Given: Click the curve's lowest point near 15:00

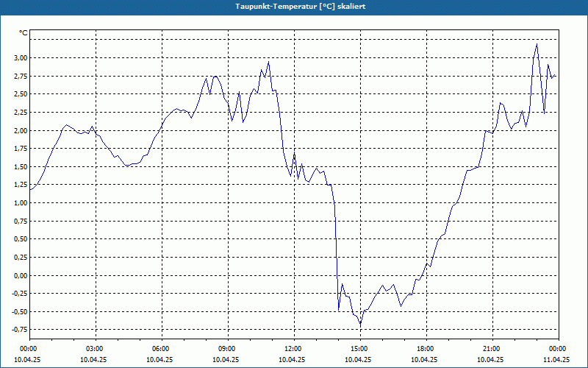Looking at the screenshot, I should 360,324.
